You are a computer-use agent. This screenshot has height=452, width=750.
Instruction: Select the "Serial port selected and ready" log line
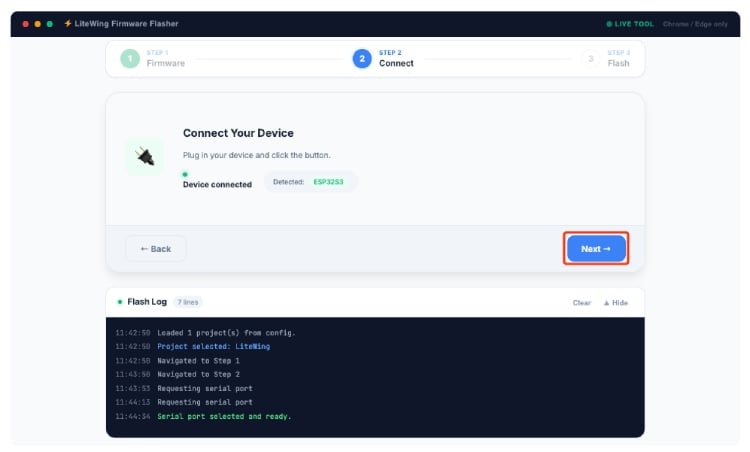coord(224,416)
